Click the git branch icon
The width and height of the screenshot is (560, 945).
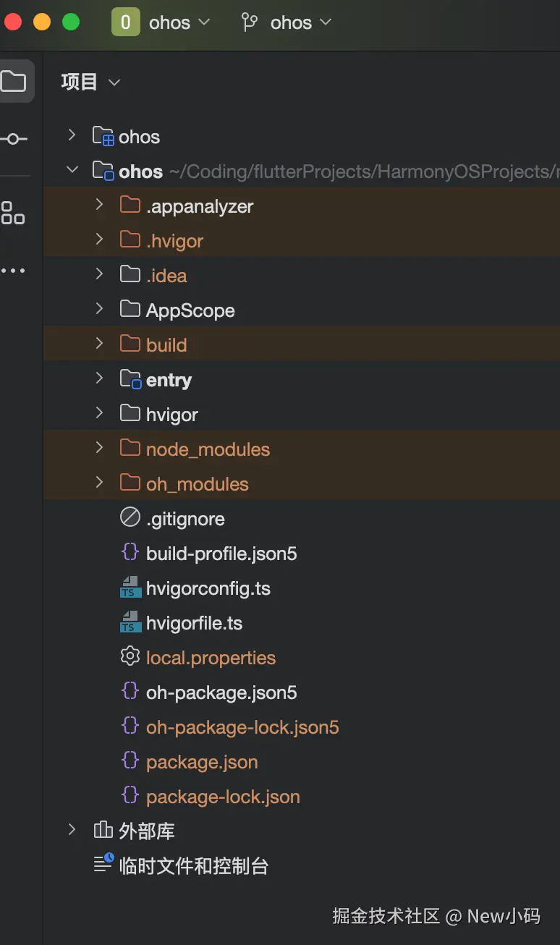point(250,22)
